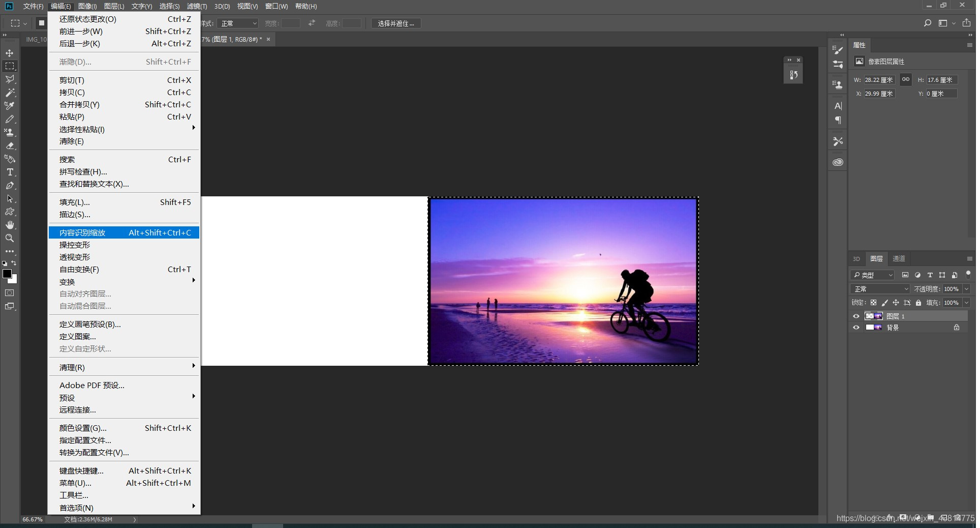Viewport: 980px width, 528px height.
Task: Open the Paragraph panel icon
Action: click(838, 121)
